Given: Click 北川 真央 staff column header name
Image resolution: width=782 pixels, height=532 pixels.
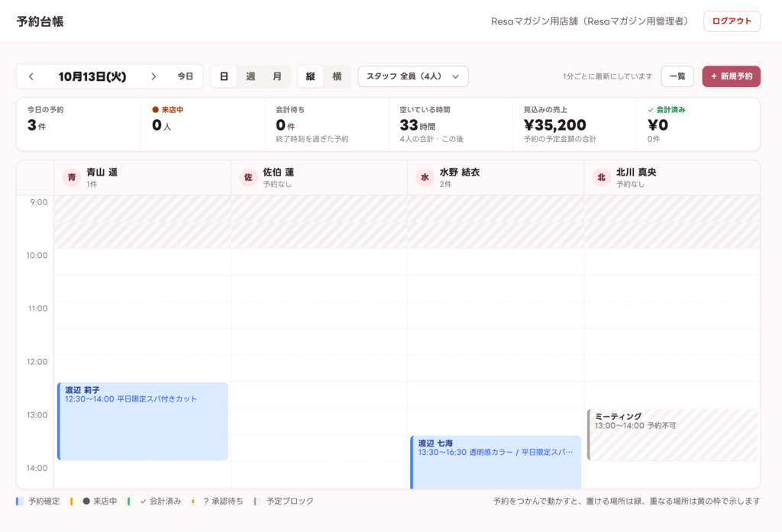Looking at the screenshot, I should click(x=636, y=172).
